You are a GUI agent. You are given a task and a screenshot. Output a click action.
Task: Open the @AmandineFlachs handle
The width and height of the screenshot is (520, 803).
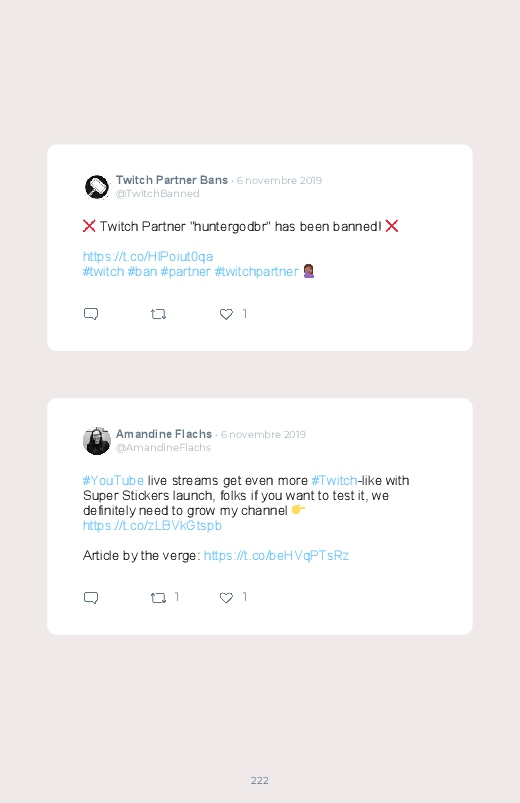coord(163,448)
